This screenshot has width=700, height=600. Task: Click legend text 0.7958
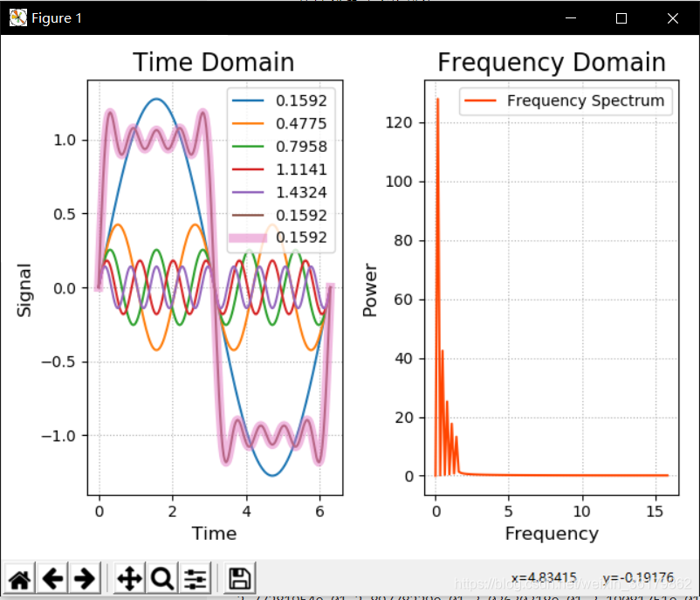(301, 147)
